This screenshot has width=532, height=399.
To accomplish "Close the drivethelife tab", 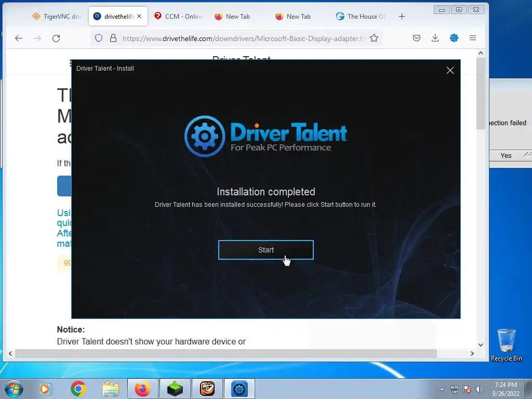I will pos(139,16).
